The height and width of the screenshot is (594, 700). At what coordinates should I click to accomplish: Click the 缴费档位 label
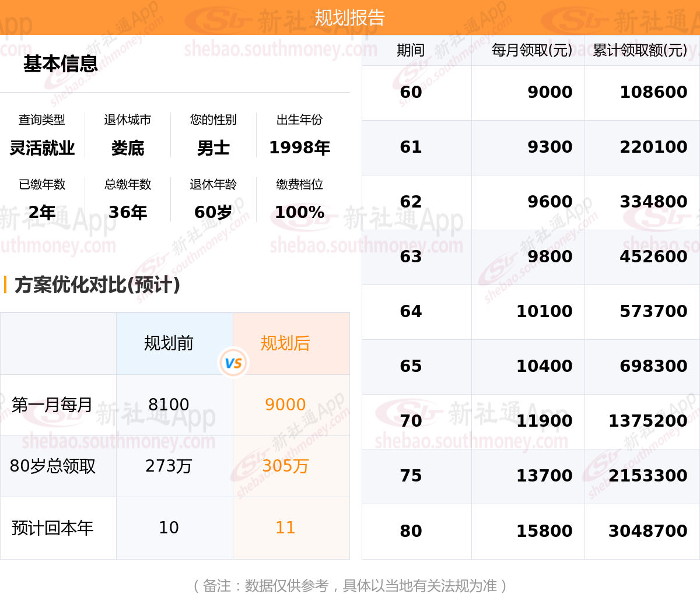tap(300, 184)
